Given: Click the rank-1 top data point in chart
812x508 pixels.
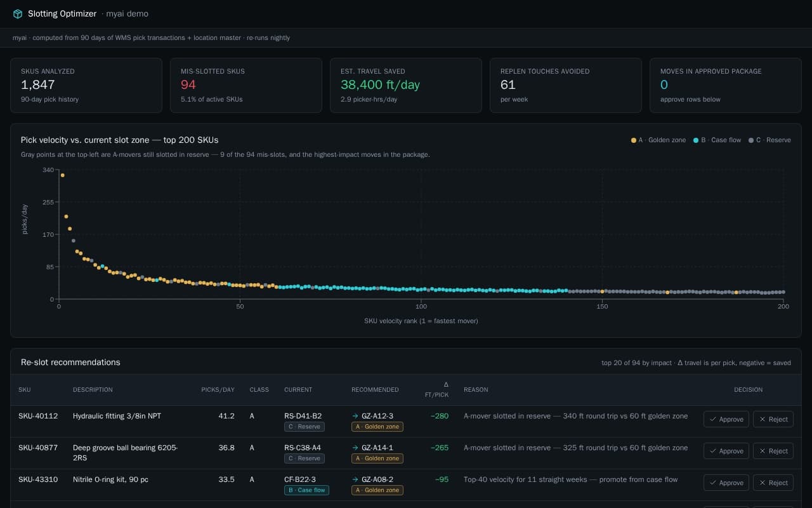Looking at the screenshot, I should 62,175.
